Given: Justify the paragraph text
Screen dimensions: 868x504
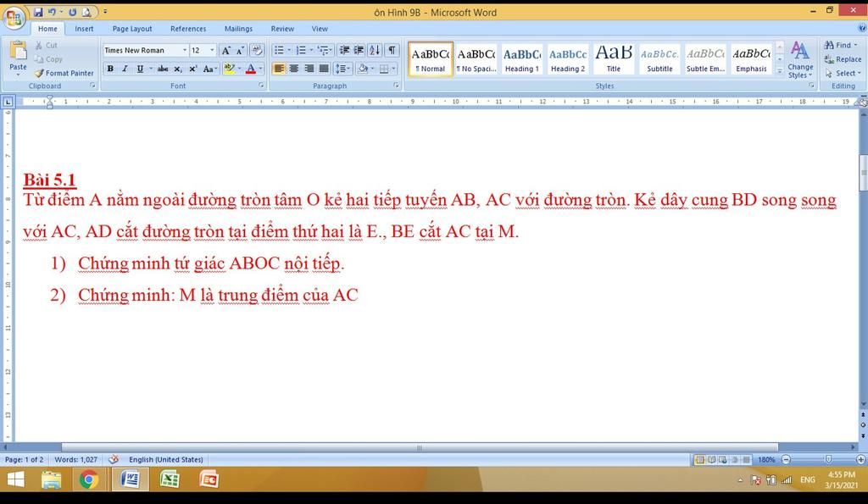Looking at the screenshot, I should click(324, 69).
